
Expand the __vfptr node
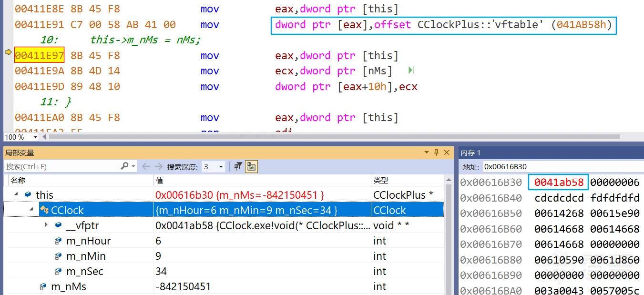pos(46,225)
